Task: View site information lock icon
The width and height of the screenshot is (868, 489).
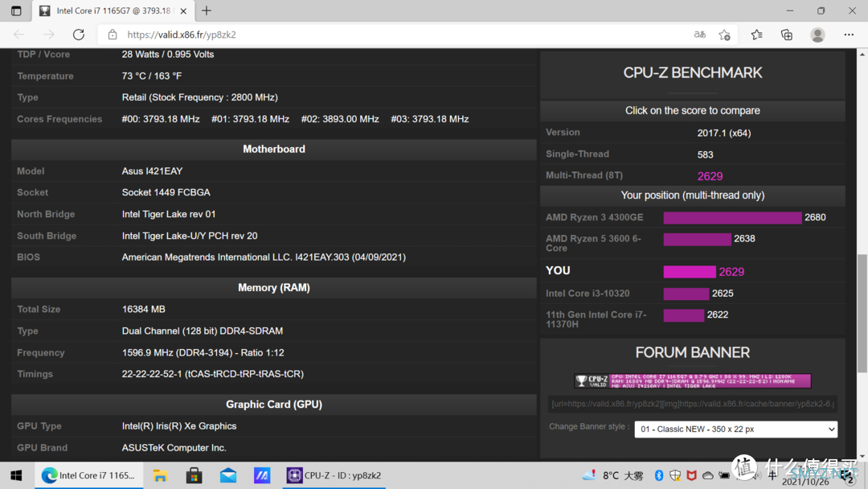Action: 113,35
